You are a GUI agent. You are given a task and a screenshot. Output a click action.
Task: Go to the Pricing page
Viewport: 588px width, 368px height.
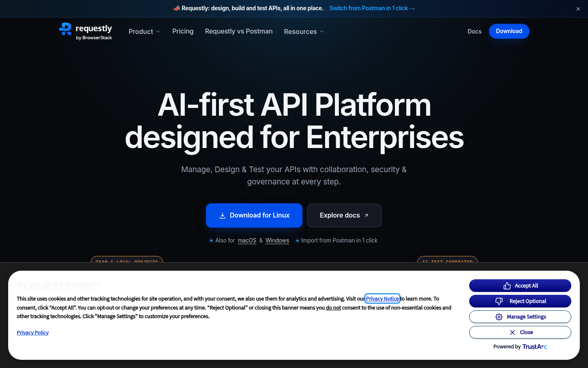pyautogui.click(x=183, y=31)
